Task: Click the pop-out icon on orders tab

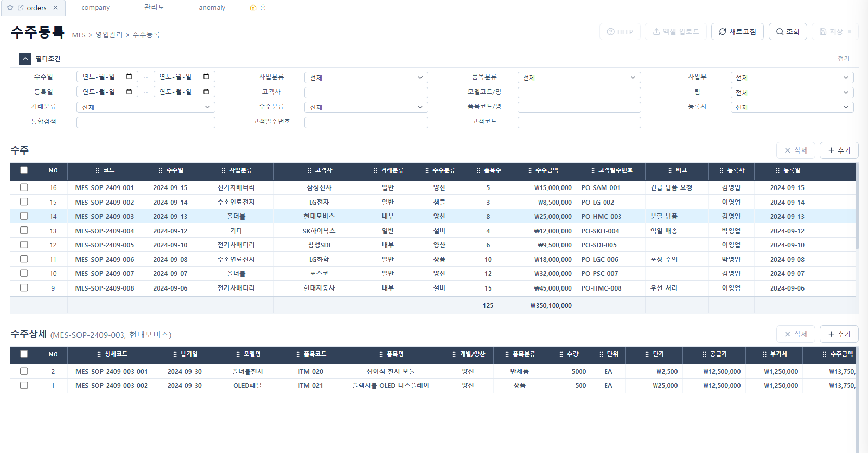Action: click(21, 8)
